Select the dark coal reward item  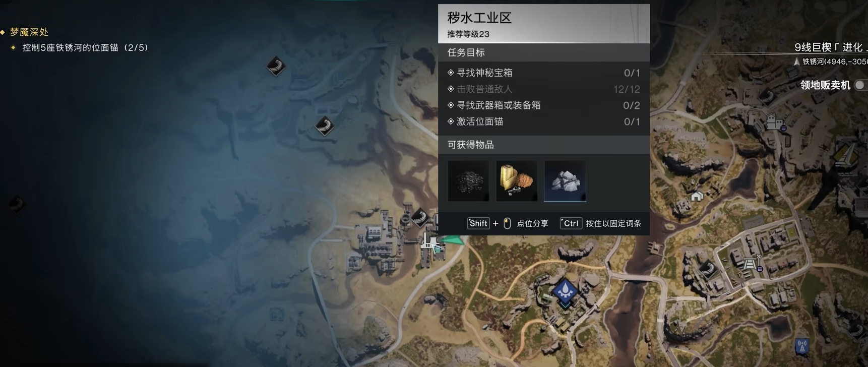[x=468, y=181]
